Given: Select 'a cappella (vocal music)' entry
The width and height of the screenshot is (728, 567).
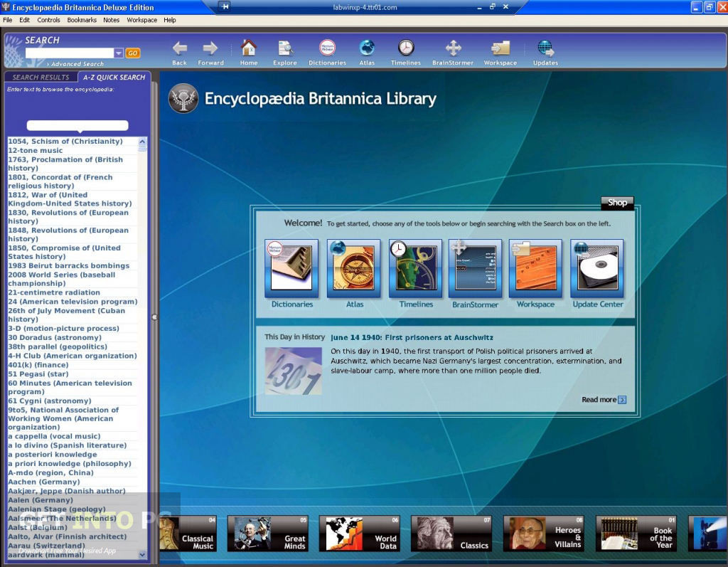Looking at the screenshot, I should [x=54, y=436].
